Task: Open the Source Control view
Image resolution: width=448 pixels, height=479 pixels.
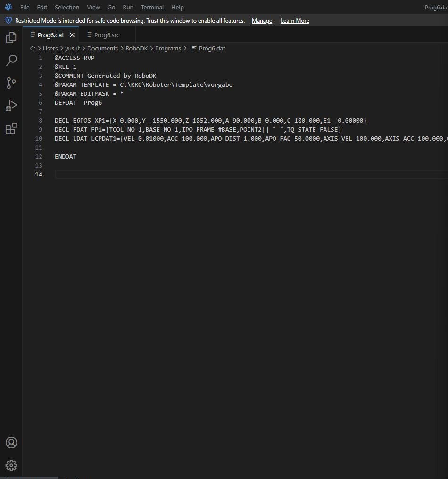Action: (x=11, y=83)
